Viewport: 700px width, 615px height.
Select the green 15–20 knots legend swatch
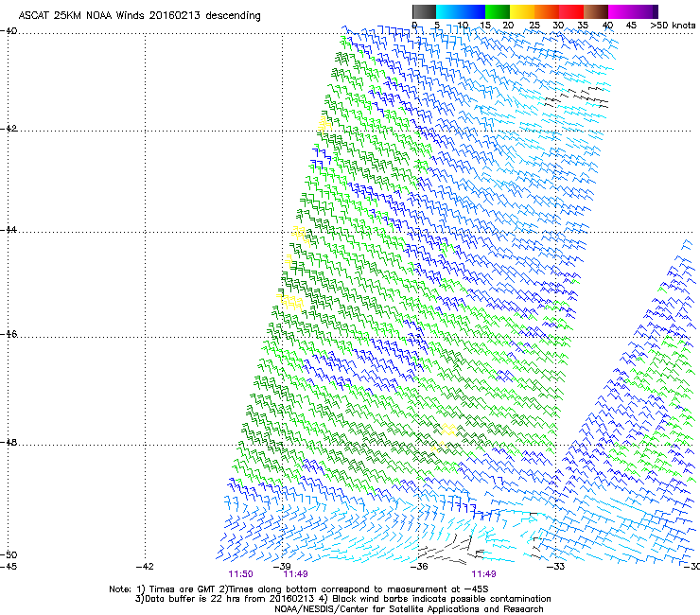[x=498, y=11]
